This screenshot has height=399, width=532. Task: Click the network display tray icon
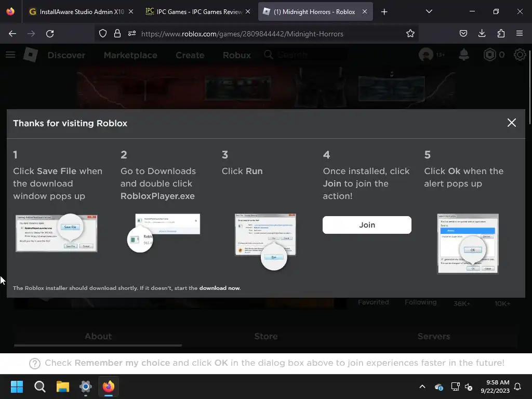pyautogui.click(x=455, y=387)
